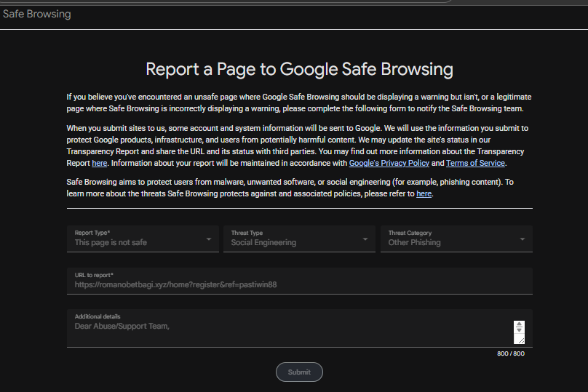This screenshot has width=588, height=392.
Task: Open the Terms of Service link
Action: point(475,164)
